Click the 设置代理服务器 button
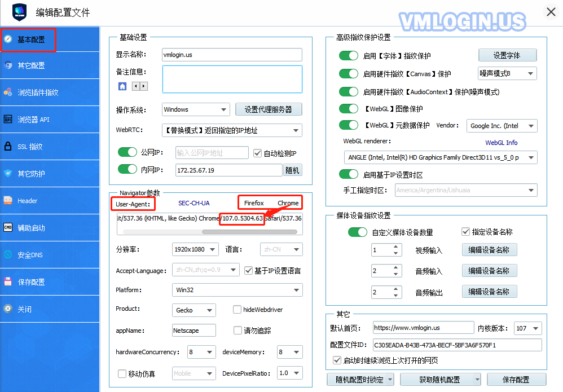563x392 pixels. coord(269,109)
